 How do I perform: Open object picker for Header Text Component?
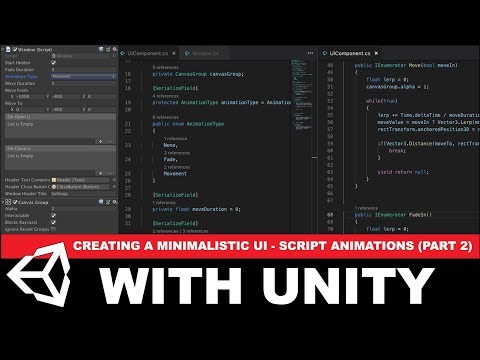click(x=114, y=180)
